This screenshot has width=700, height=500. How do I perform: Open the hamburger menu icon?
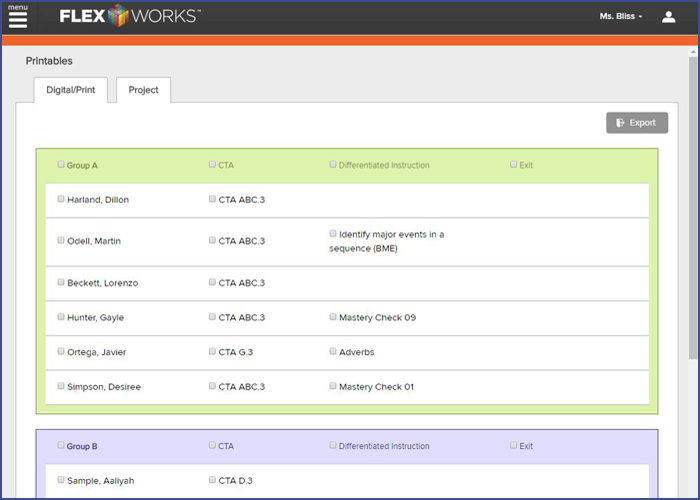18,19
